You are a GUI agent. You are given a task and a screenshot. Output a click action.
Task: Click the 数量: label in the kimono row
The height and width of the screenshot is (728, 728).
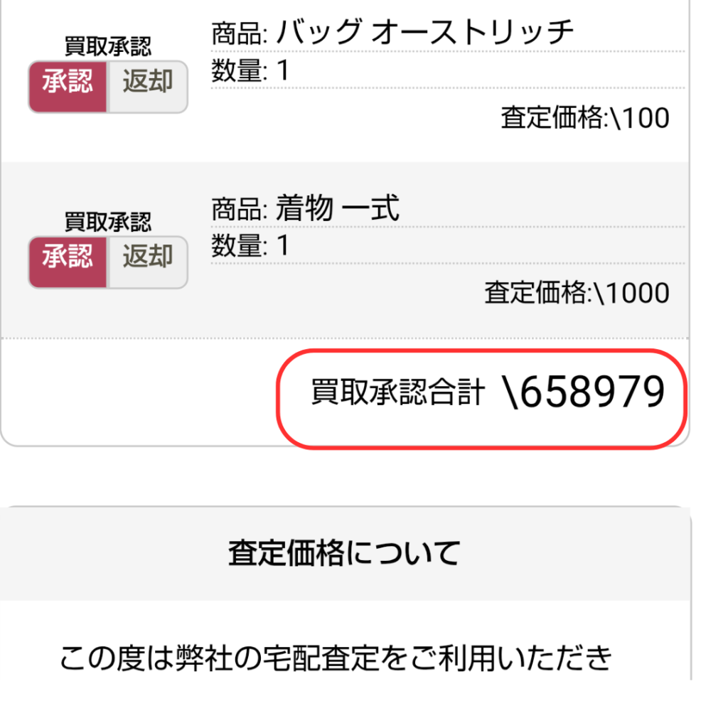coord(240,245)
